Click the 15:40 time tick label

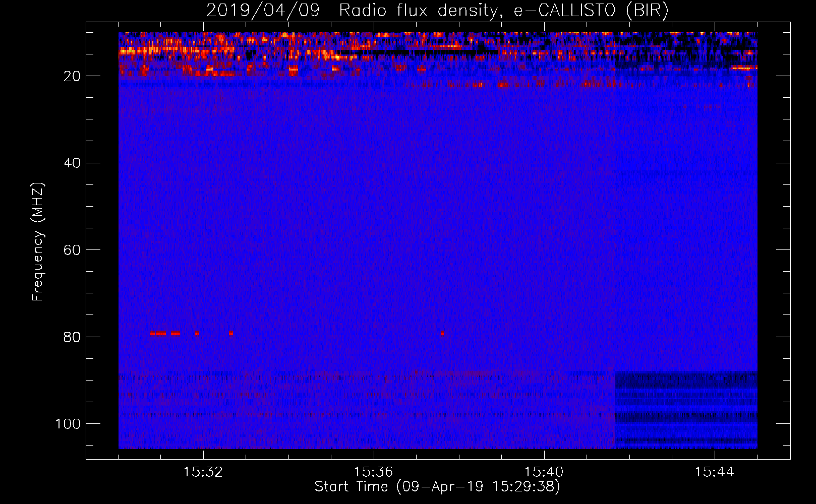coord(544,472)
